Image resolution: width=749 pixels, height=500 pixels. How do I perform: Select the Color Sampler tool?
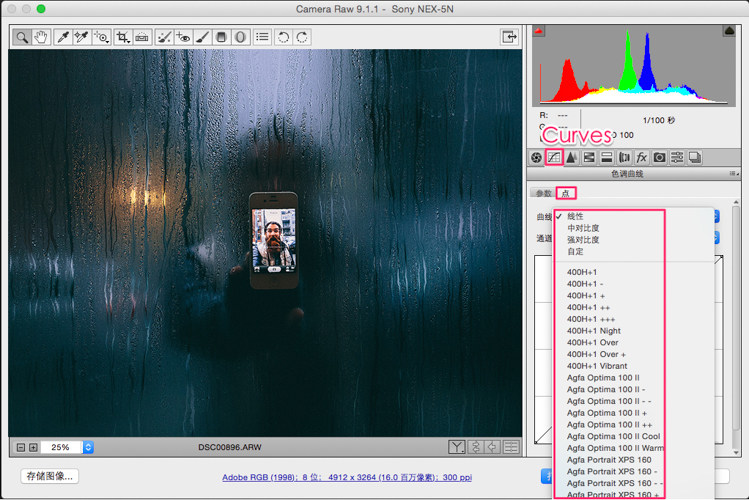[81, 37]
